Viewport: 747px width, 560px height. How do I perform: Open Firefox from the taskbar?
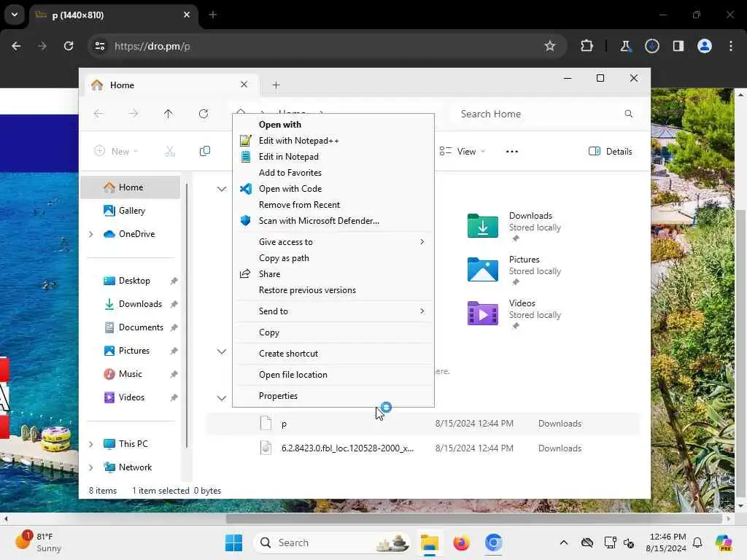tap(461, 542)
